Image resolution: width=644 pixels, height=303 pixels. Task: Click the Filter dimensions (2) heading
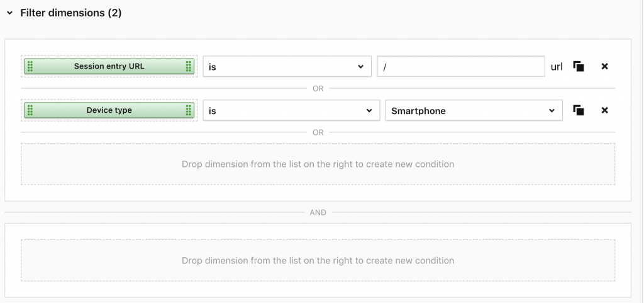70,13
